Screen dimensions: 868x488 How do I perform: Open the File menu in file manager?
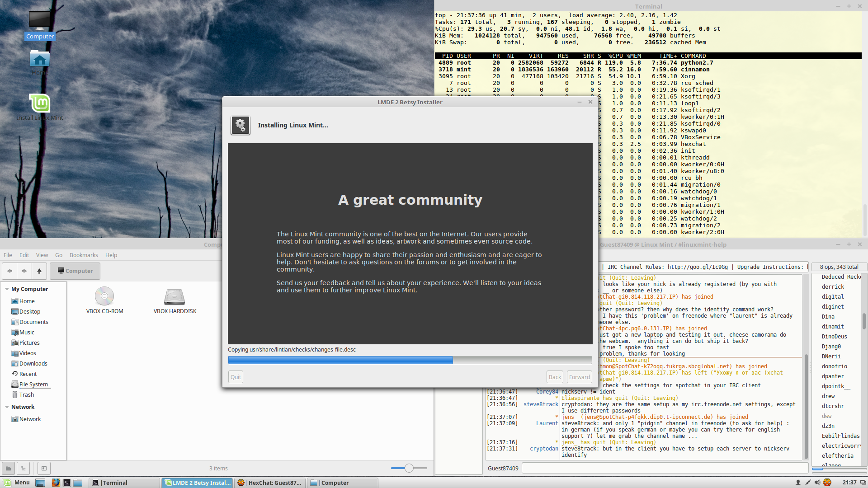pyautogui.click(x=8, y=255)
